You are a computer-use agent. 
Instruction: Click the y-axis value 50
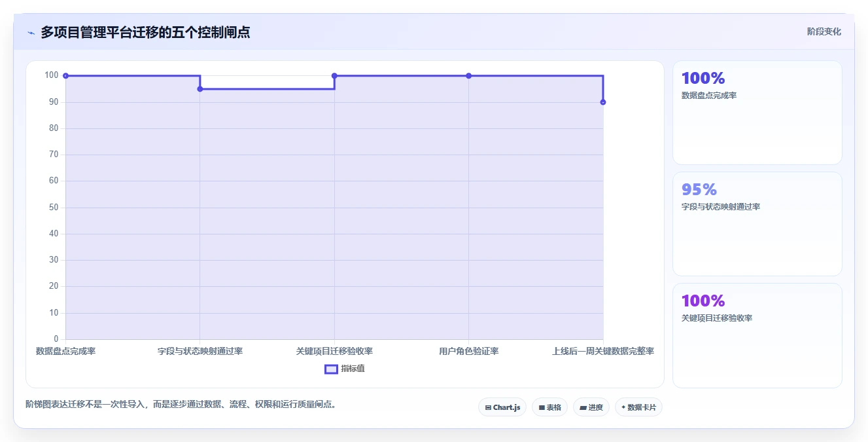tap(54, 208)
